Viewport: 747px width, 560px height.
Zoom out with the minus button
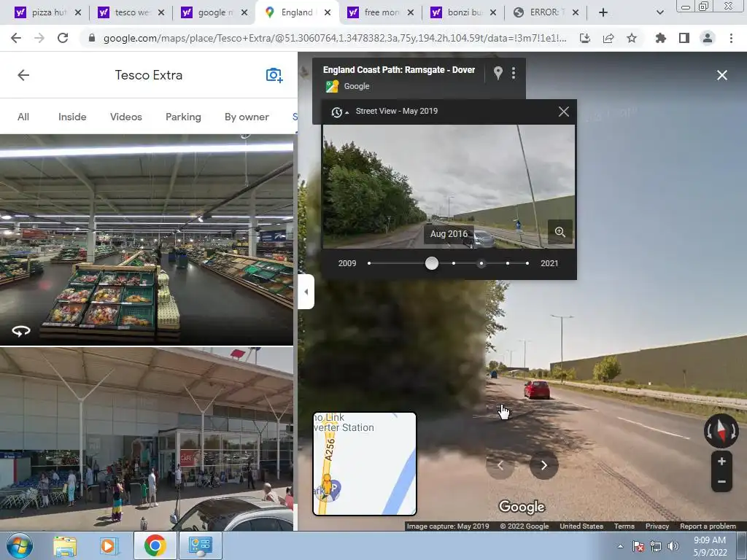(721, 482)
